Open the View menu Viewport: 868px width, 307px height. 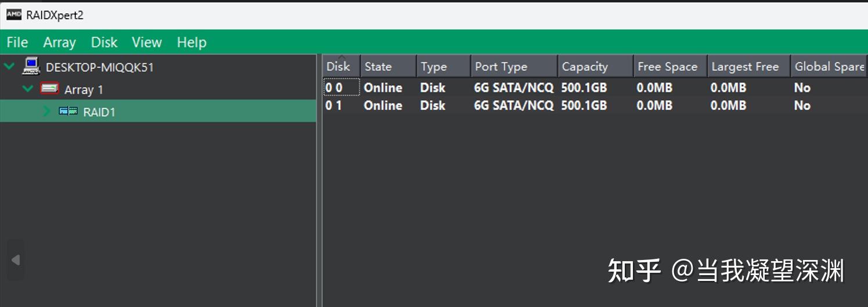(x=146, y=42)
